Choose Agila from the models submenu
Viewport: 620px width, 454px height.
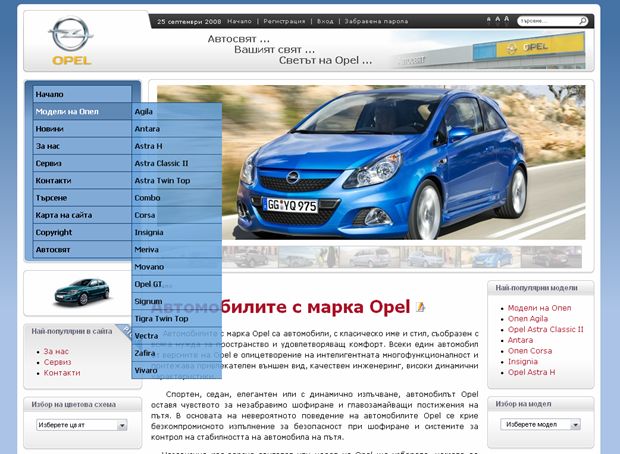coord(177,112)
